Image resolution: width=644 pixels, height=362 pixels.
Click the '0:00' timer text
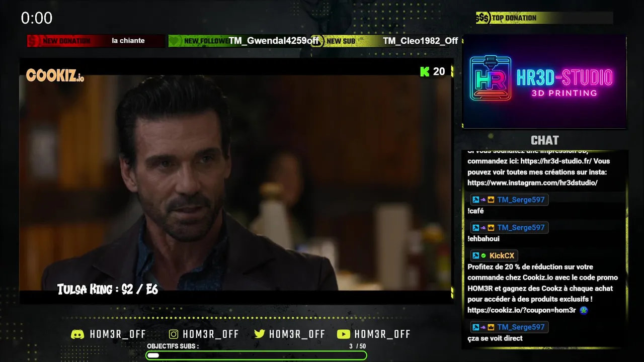37,19
